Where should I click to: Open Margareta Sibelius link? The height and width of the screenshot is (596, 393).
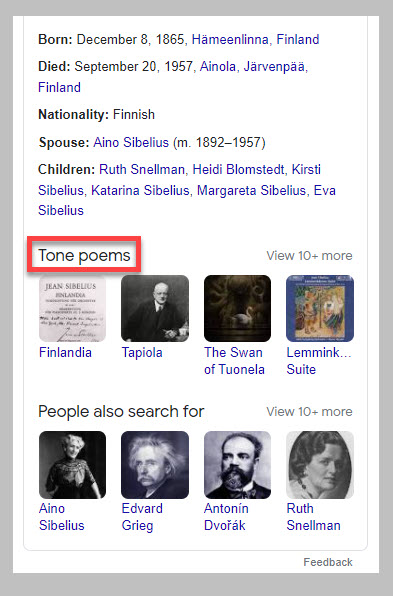pos(251,190)
